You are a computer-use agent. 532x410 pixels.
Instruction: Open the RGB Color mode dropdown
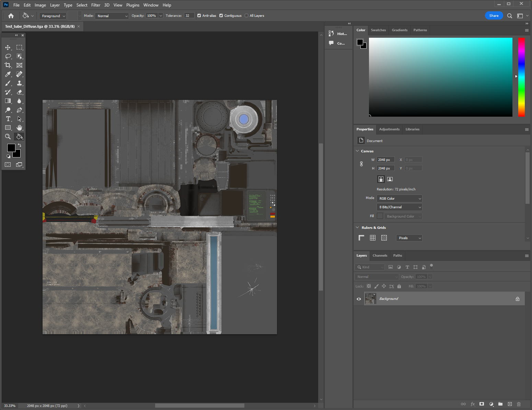click(x=399, y=198)
